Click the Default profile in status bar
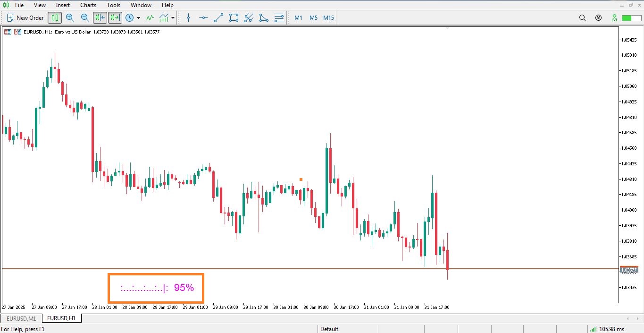 [x=329, y=329]
